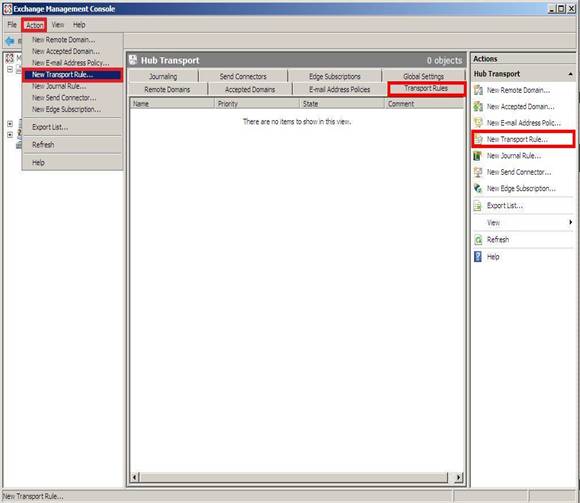Screen dimensions: 580x503
Task: Switch to the Edge Subscriptions tab
Action: coord(335,77)
